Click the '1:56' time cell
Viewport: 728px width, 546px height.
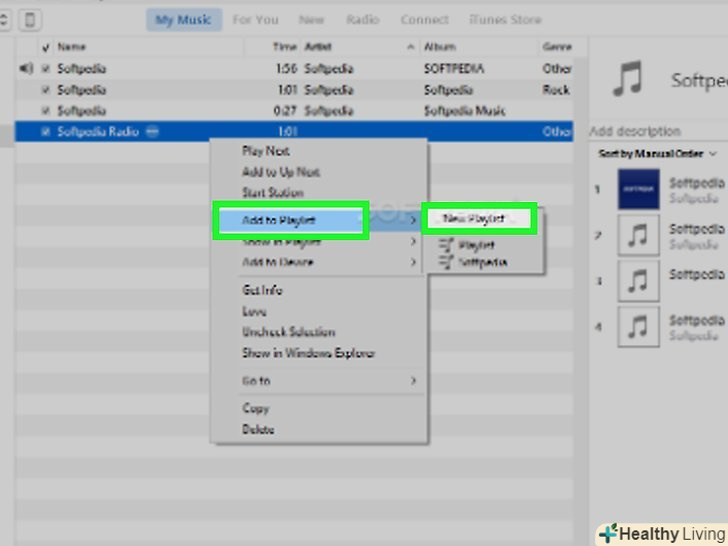[x=286, y=69]
